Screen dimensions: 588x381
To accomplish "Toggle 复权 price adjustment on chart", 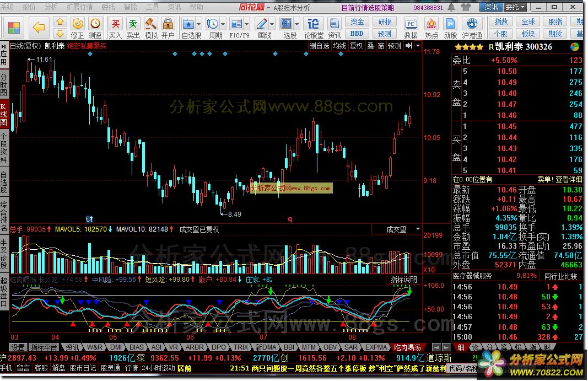I will pyautogui.click(x=356, y=46).
